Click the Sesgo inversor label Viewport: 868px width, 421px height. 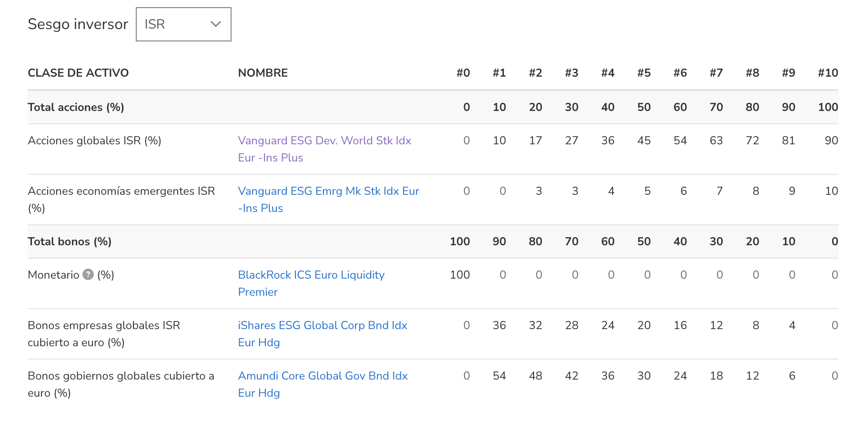point(78,24)
